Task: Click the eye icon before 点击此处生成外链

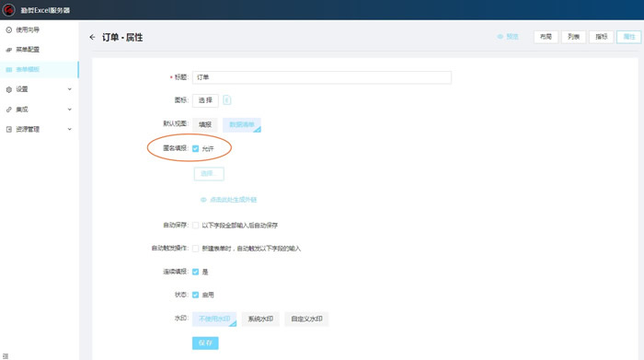Action: pos(203,200)
